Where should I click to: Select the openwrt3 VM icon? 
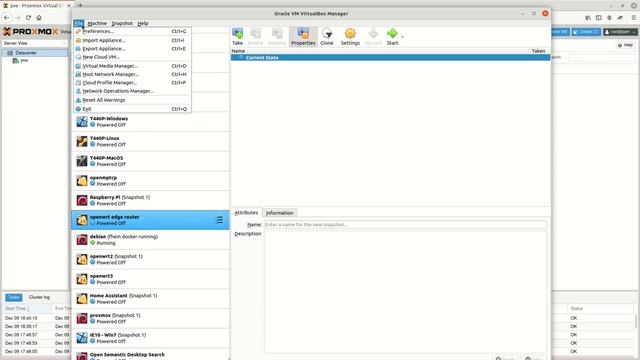[x=82, y=279]
